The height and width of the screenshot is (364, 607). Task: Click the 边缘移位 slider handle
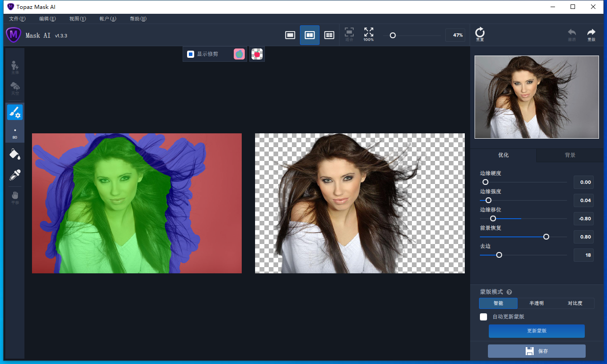(493, 219)
